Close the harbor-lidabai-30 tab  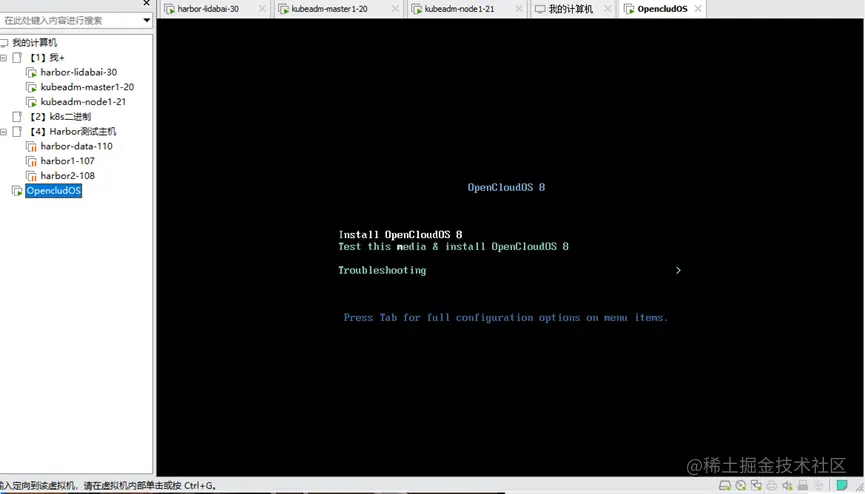coord(262,9)
